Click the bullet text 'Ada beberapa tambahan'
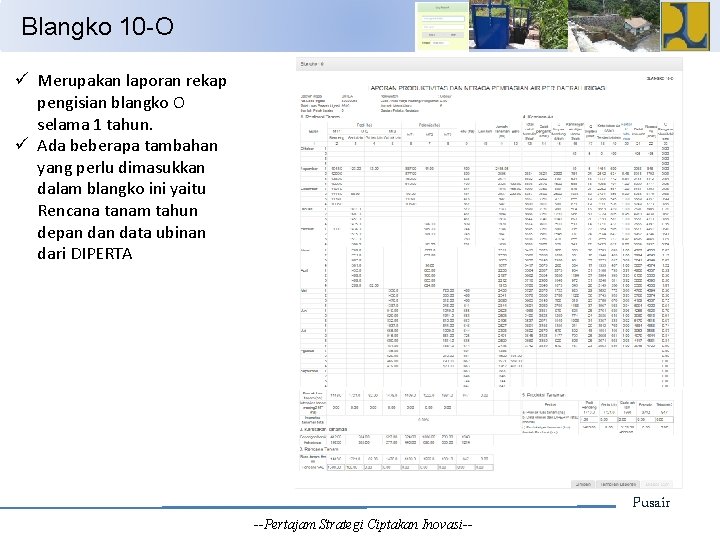Screen dimensions: 720x540 (x=127, y=146)
